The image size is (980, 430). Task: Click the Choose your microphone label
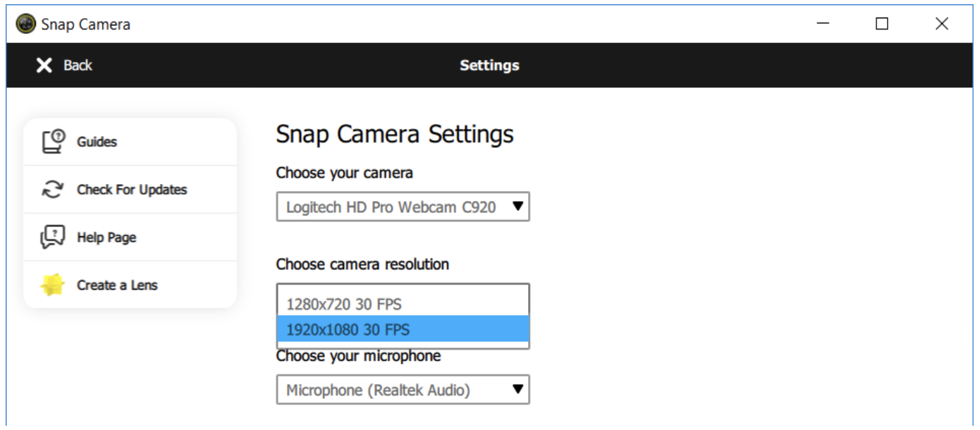(x=359, y=356)
